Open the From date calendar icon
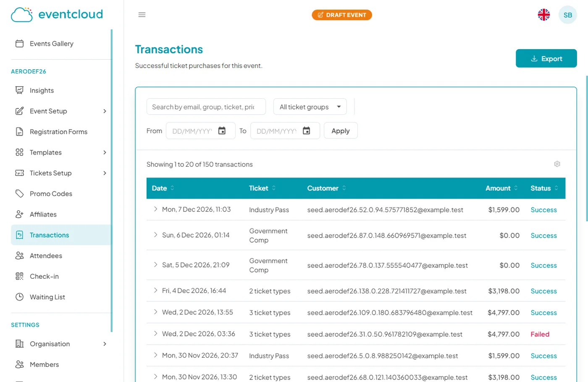 point(222,131)
